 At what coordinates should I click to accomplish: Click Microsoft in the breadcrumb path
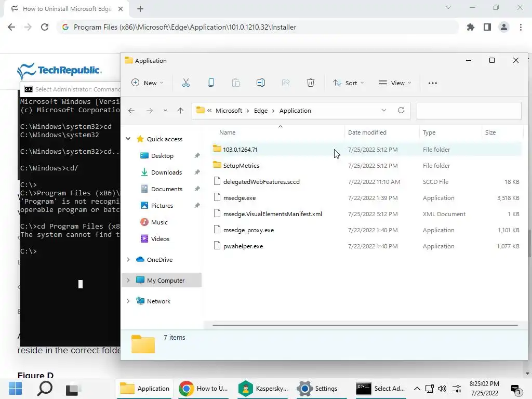[229, 111]
